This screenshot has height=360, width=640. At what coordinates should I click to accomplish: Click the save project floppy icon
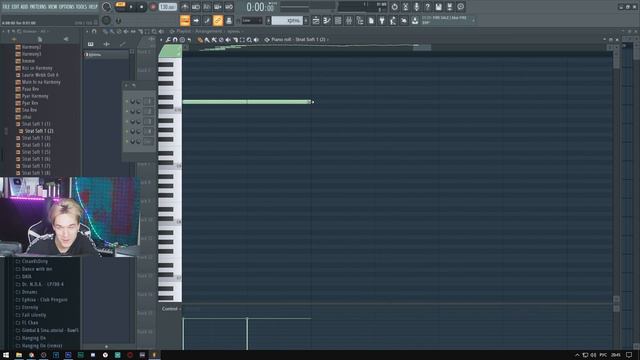click(x=438, y=7)
